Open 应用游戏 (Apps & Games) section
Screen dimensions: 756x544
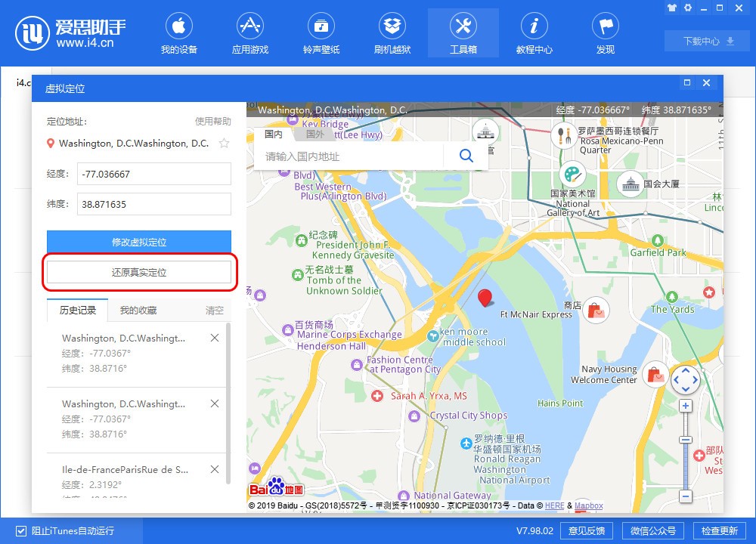point(249,35)
